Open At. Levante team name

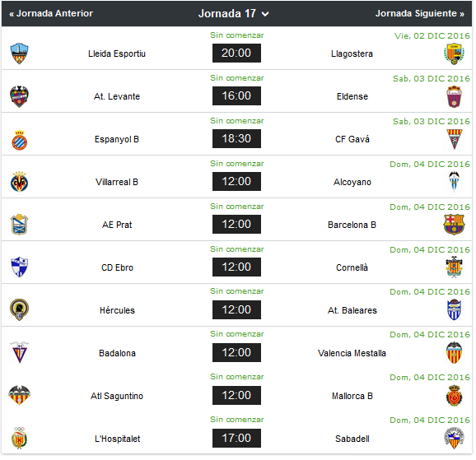117,96
